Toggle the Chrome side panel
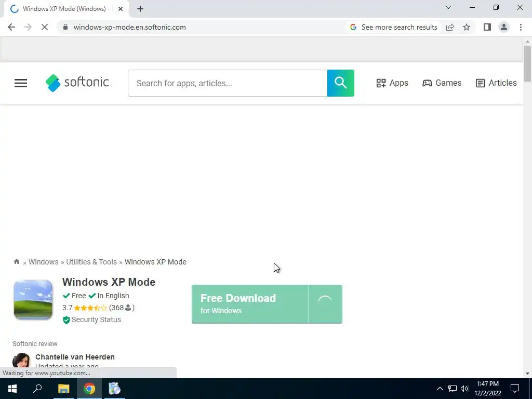Image resolution: width=532 pixels, height=399 pixels. [487, 27]
